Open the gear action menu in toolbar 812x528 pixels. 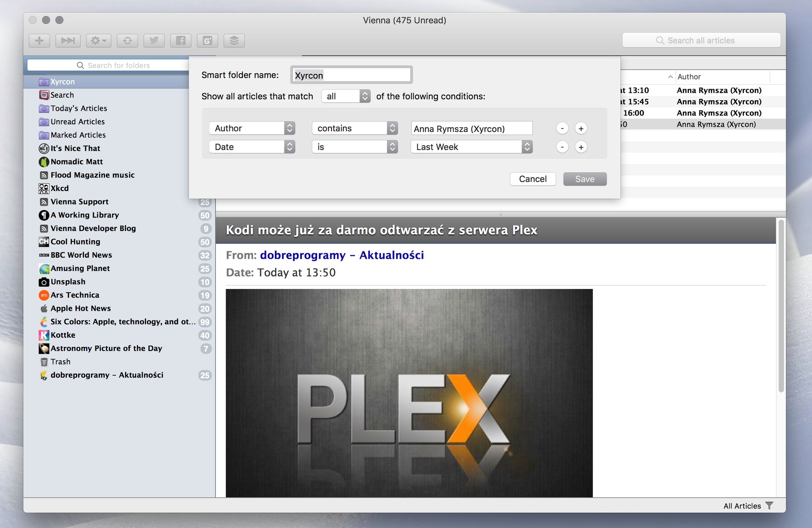pos(98,40)
